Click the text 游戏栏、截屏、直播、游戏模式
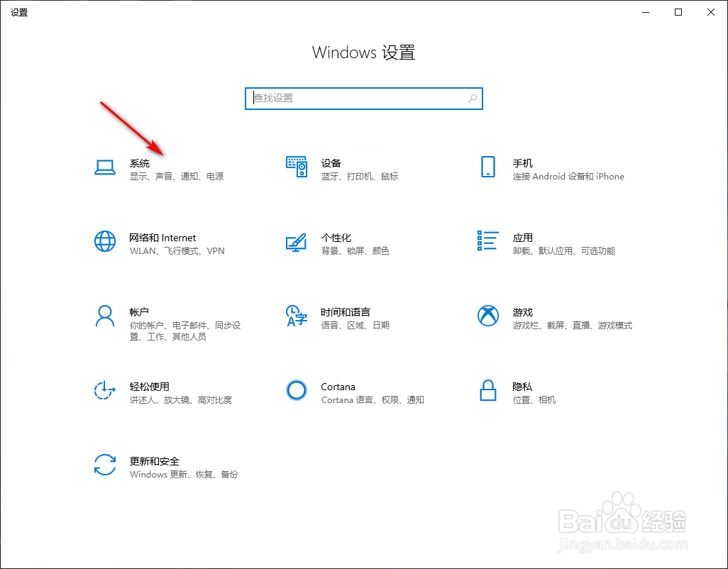 [573, 326]
